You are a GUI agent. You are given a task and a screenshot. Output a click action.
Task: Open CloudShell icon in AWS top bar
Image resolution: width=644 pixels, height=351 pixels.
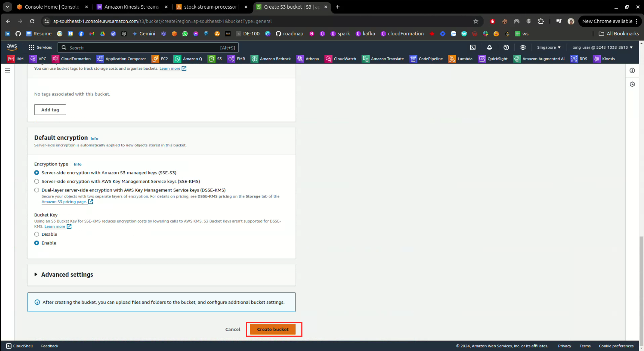(x=473, y=48)
